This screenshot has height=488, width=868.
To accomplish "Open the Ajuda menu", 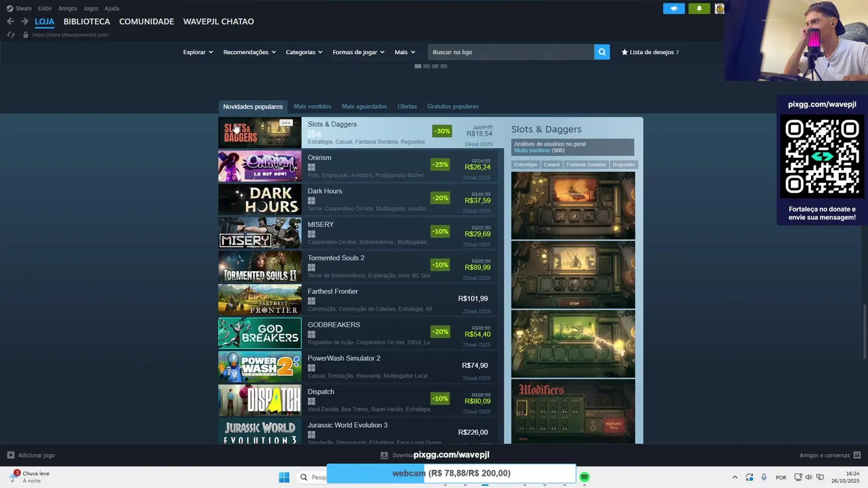I will pyautogui.click(x=112, y=8).
